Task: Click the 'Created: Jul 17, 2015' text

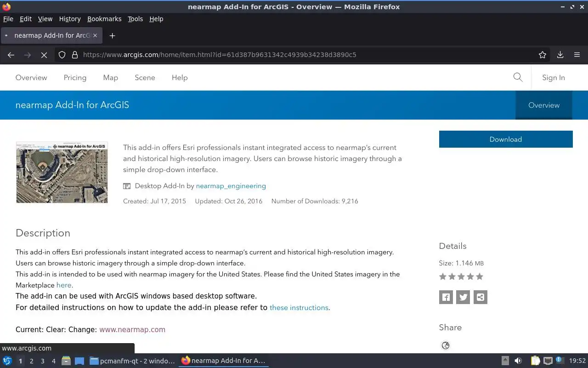Action: (x=154, y=201)
